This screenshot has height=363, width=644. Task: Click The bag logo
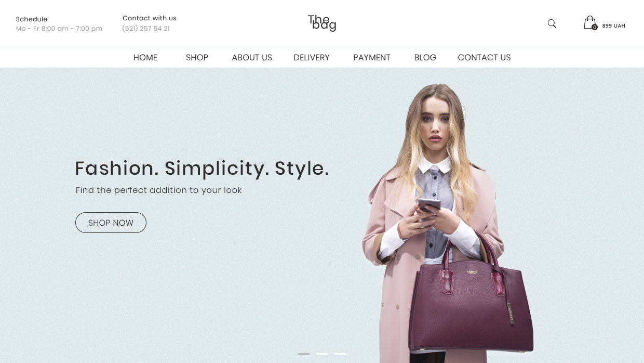(322, 23)
